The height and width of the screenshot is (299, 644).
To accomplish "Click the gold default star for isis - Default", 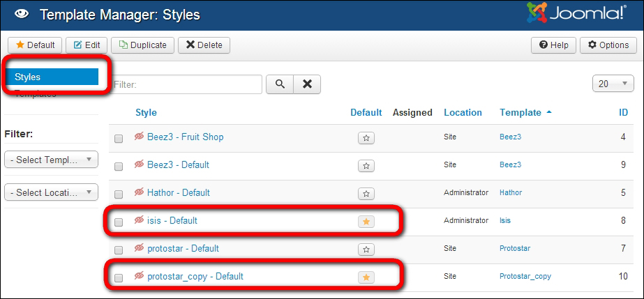I will point(366,222).
